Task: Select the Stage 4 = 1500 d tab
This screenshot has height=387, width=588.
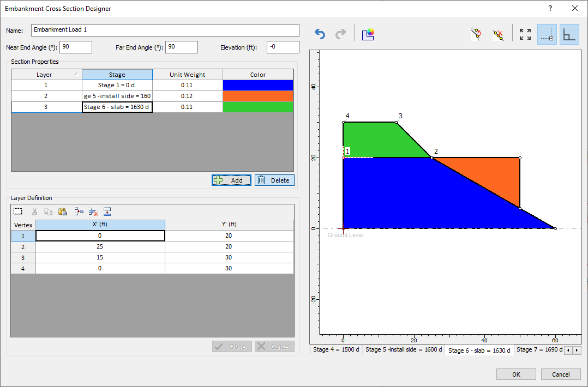Action: pyautogui.click(x=336, y=349)
